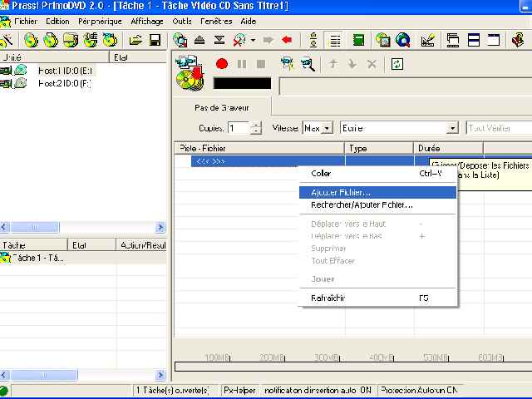This screenshot has height=399, width=532.
Task: Open the Outils menu
Action: [x=182, y=21]
